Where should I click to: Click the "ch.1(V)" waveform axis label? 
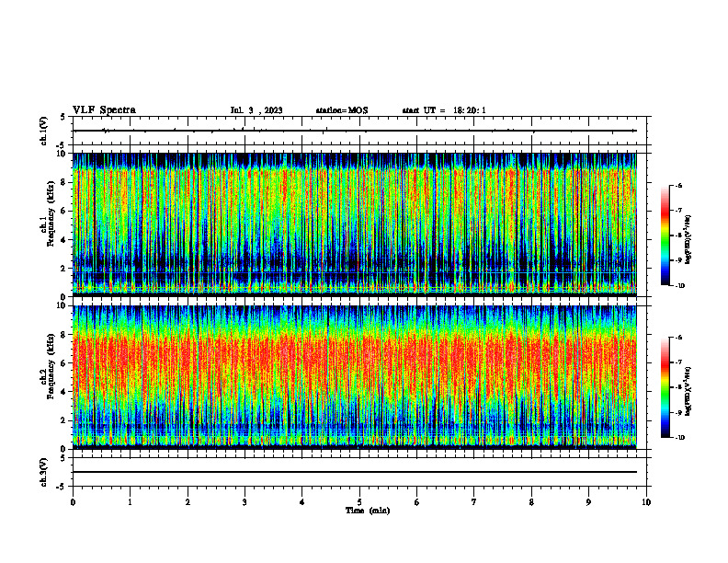(43, 131)
